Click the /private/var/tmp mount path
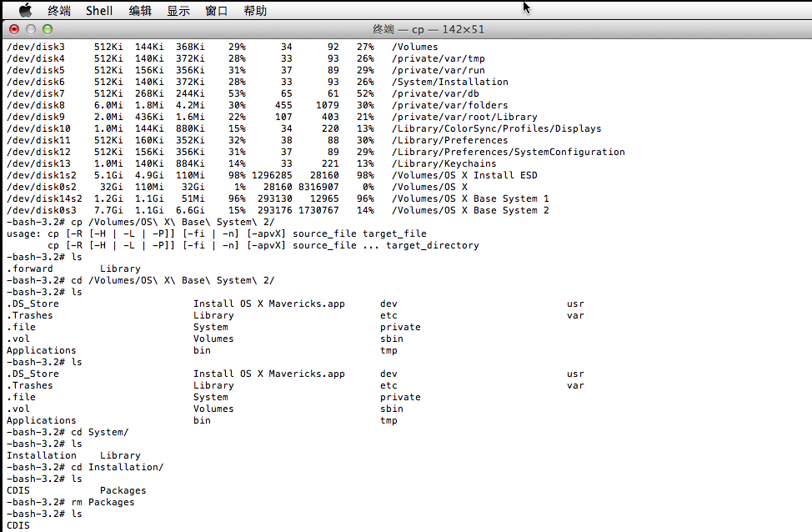Image resolution: width=812 pixels, height=532 pixels. pos(439,58)
